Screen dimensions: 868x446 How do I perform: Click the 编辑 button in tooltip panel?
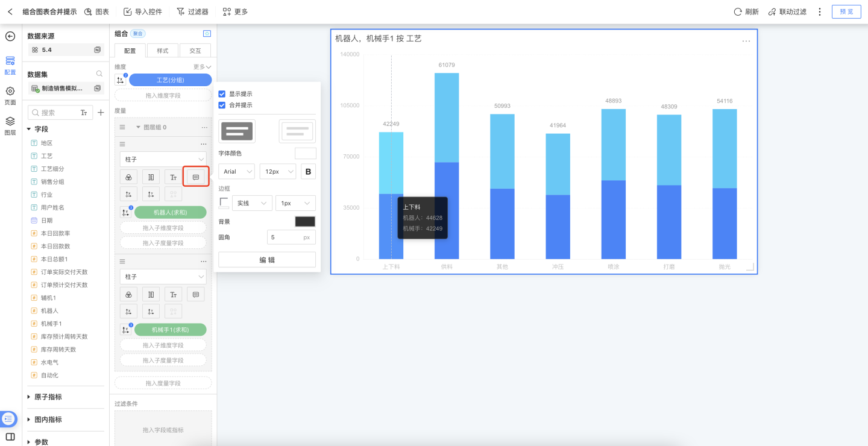point(267,260)
